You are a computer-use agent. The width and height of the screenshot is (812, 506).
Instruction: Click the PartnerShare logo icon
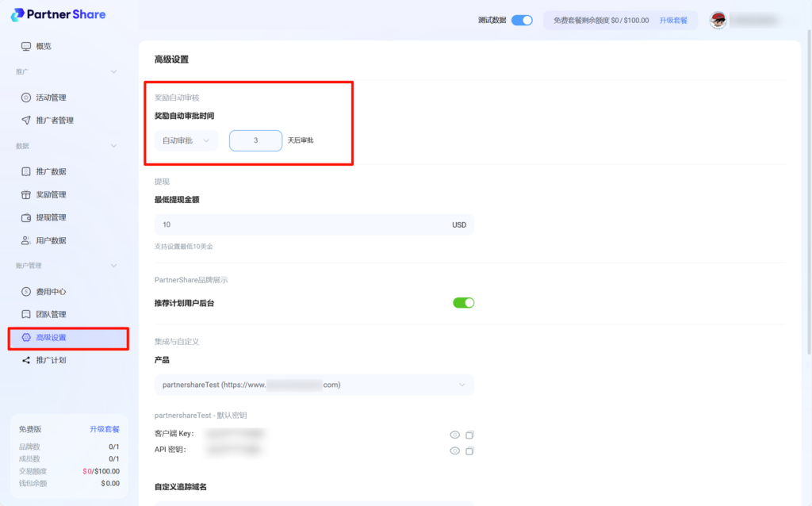pos(17,14)
